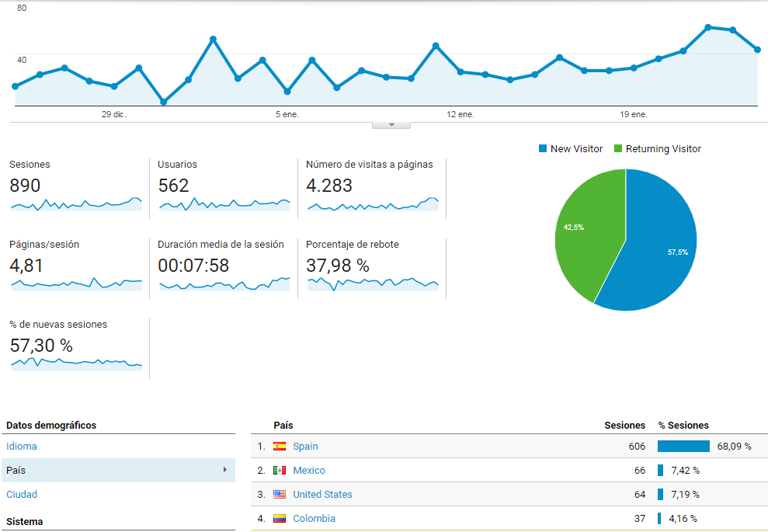Screen dimensions: 768x532
Task: Click Colombia's 4,16 % percentage value
Action: (x=683, y=518)
